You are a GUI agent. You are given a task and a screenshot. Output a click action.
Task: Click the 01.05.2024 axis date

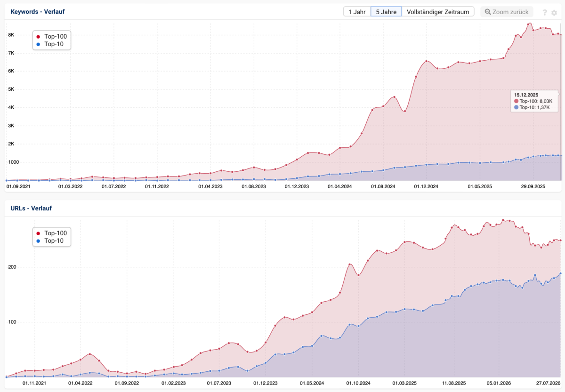(x=312, y=383)
